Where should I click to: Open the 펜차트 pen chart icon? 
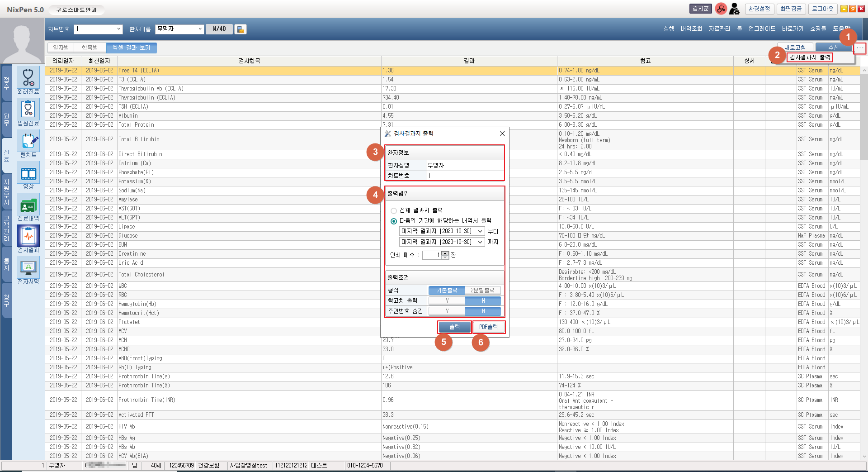pyautogui.click(x=28, y=141)
